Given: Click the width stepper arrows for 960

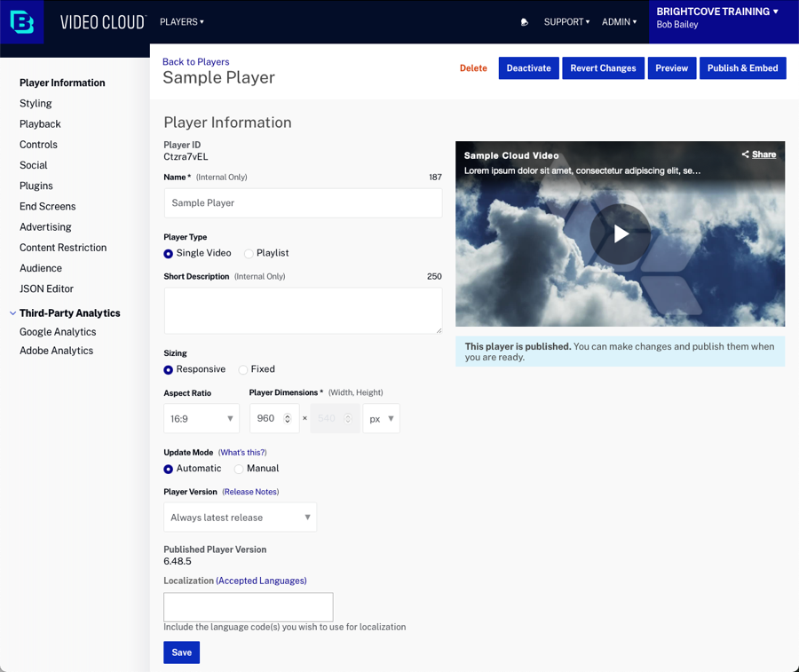Looking at the screenshot, I should pos(288,419).
